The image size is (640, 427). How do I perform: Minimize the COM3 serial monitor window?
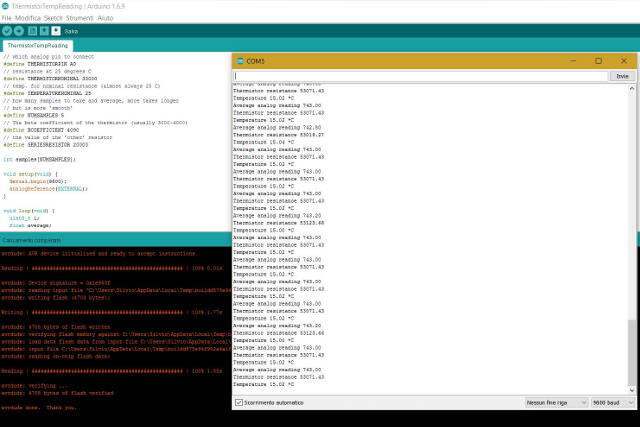[573, 61]
